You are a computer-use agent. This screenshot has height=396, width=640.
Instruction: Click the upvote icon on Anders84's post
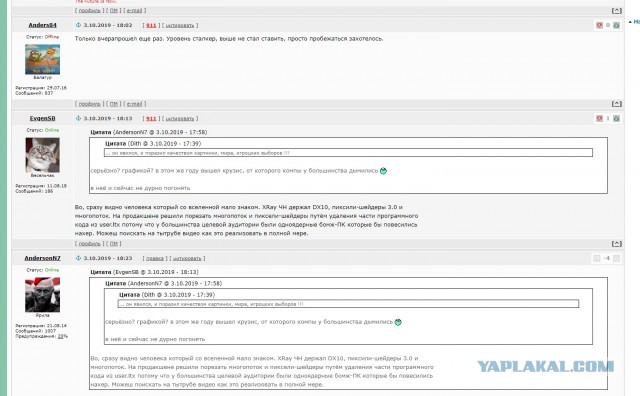click(616, 25)
